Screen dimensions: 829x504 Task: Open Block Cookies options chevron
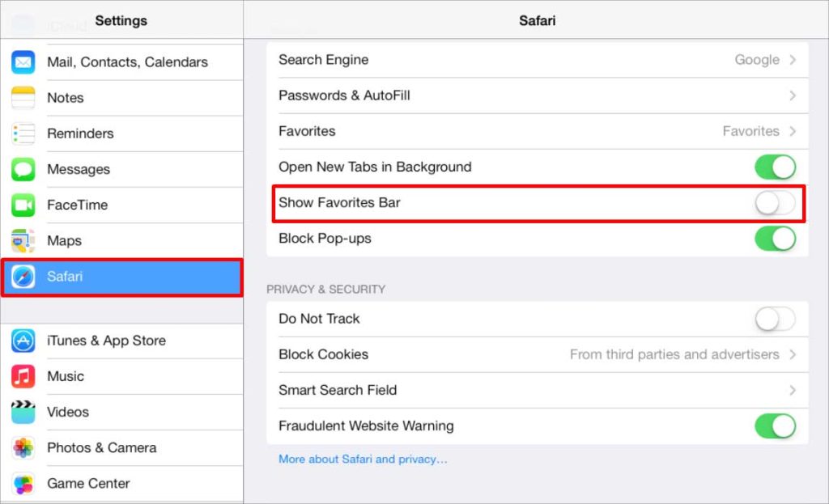(x=793, y=354)
